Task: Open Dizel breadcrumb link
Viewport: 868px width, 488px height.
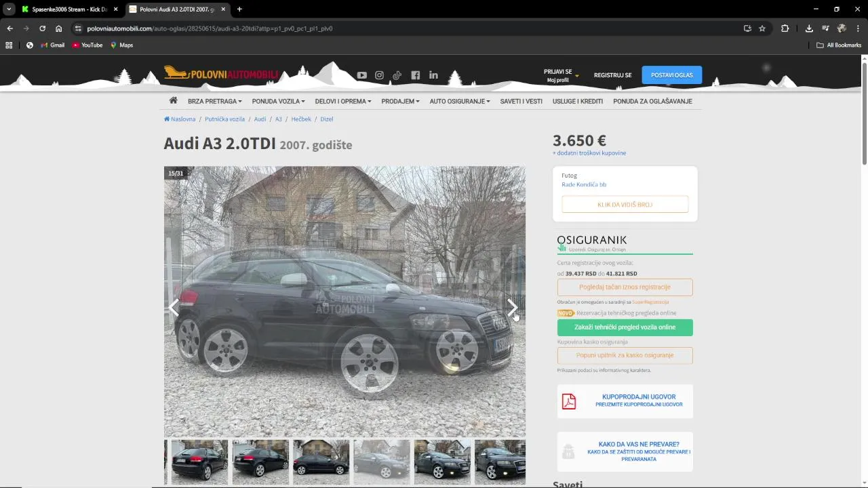Action: click(x=327, y=119)
